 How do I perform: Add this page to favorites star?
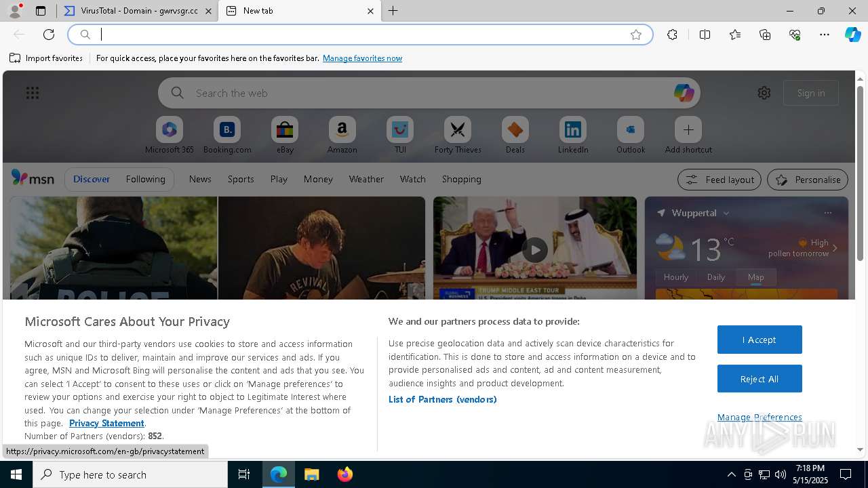click(x=636, y=35)
